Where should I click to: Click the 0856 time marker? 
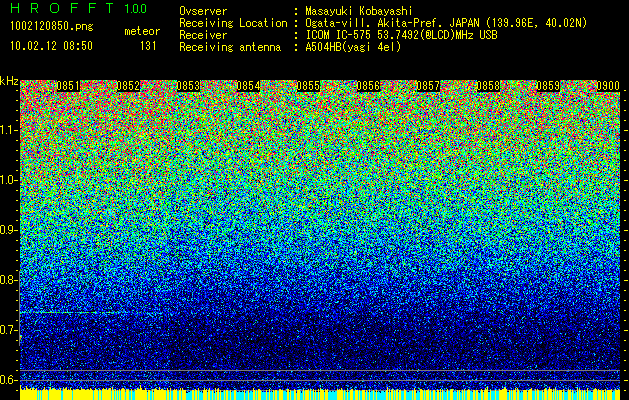pyautogui.click(x=368, y=86)
